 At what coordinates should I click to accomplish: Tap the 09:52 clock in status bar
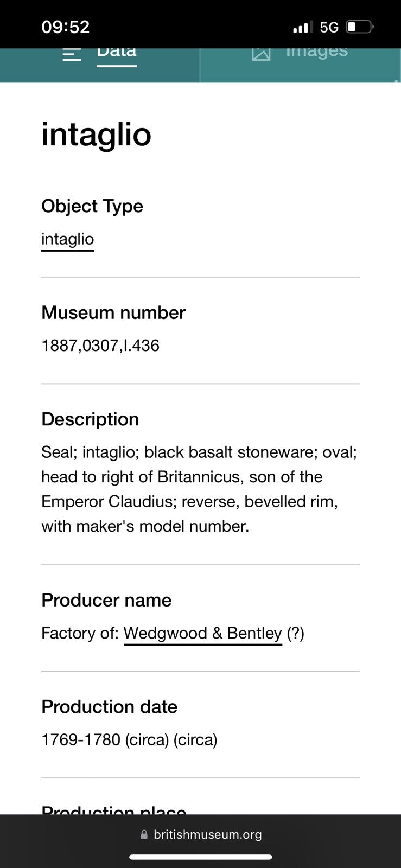(66, 27)
